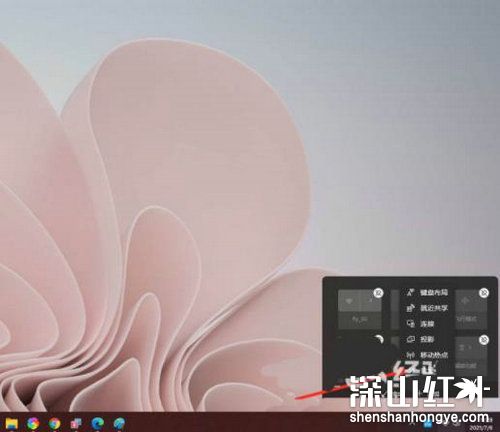
Task: Launch the colorful pinwheel browser icon in taskbar
Action: pyautogui.click(x=33, y=424)
